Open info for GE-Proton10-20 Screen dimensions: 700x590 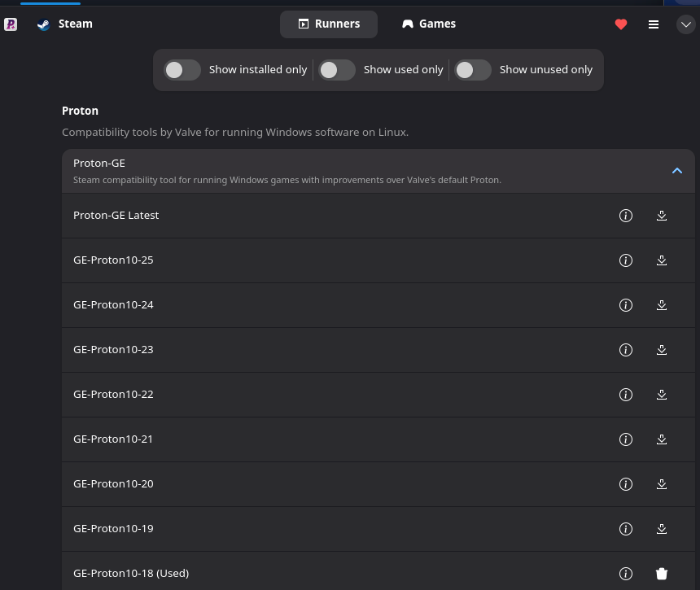coord(626,484)
